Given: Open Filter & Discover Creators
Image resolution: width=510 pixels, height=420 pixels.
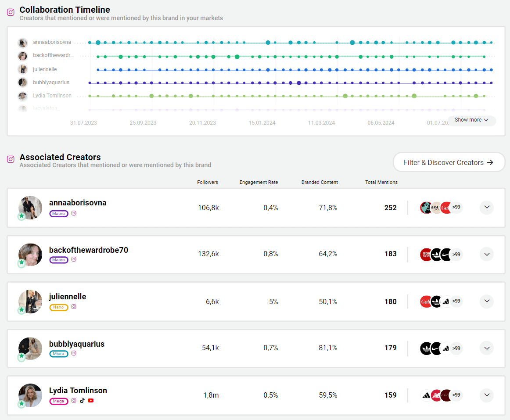Looking at the screenshot, I should (449, 162).
